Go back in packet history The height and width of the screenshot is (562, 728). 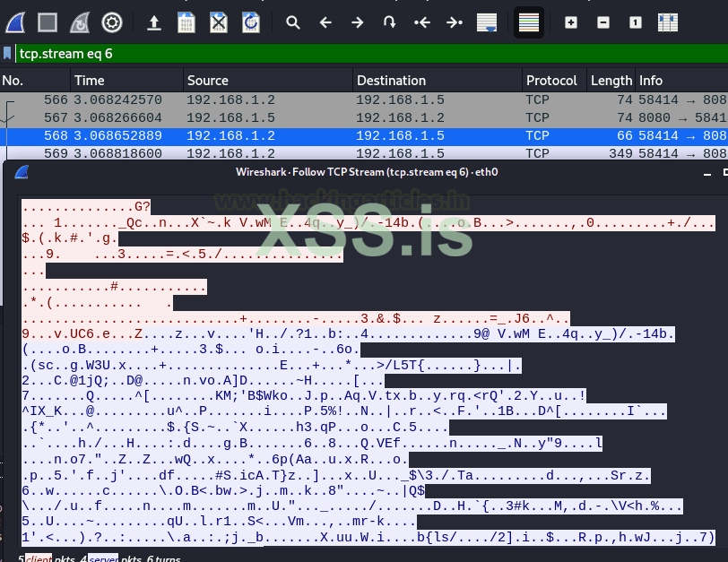(x=325, y=22)
